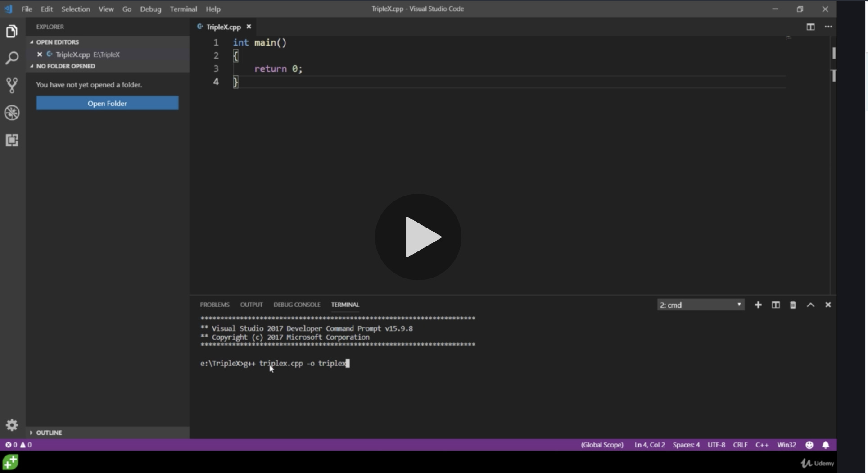
Task: Change indentation via Spaces: 4
Action: tap(686, 445)
